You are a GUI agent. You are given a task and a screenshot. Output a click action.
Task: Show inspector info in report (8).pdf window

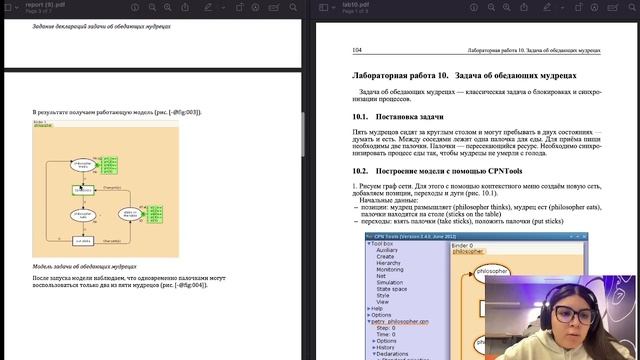click(x=135, y=7)
